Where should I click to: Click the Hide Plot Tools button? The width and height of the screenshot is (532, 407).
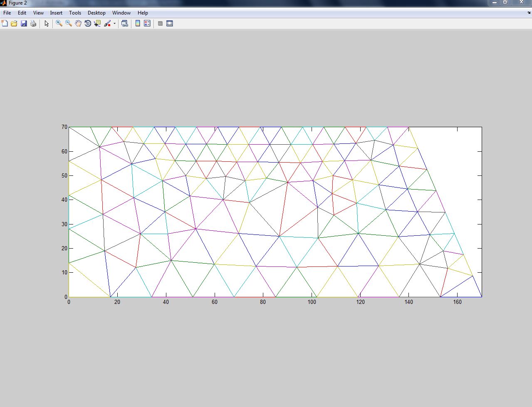coord(160,24)
